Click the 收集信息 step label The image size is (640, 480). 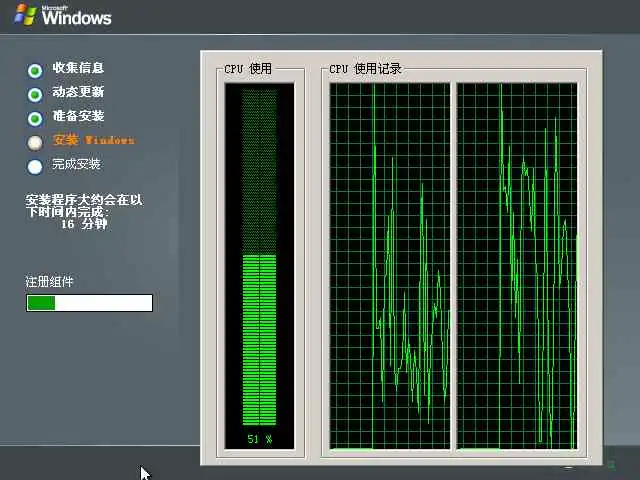[x=78, y=68]
